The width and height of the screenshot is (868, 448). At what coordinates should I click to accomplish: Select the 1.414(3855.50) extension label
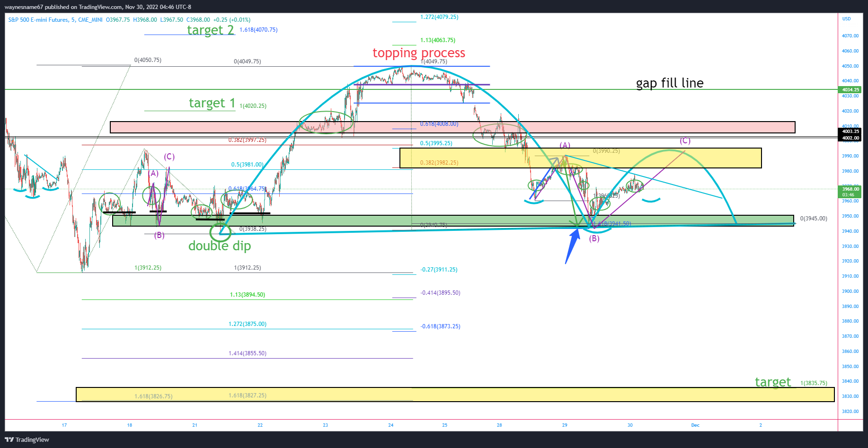tap(248, 353)
